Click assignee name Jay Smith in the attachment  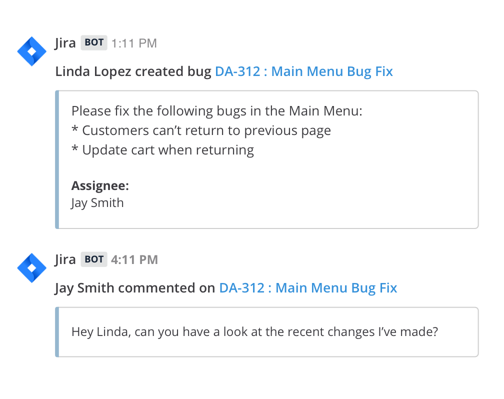(97, 203)
